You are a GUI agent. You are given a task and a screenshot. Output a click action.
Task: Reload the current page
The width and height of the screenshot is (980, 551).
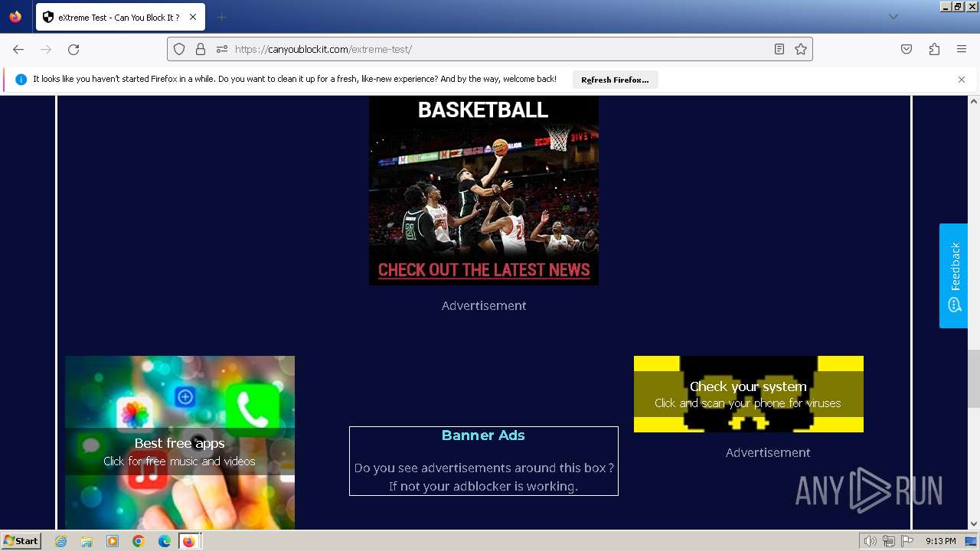point(73,49)
